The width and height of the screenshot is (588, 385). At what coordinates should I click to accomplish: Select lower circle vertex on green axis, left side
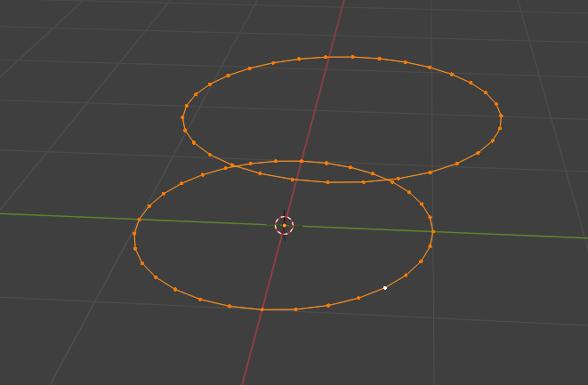pyautogui.click(x=139, y=220)
